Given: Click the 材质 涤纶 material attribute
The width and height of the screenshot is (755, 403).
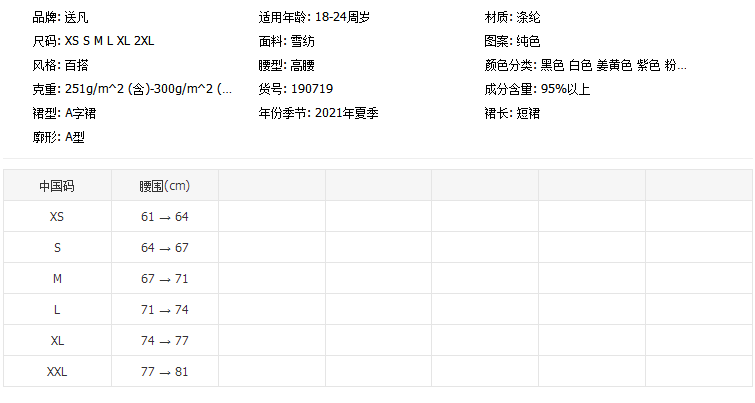Looking at the screenshot, I should 512,18.
